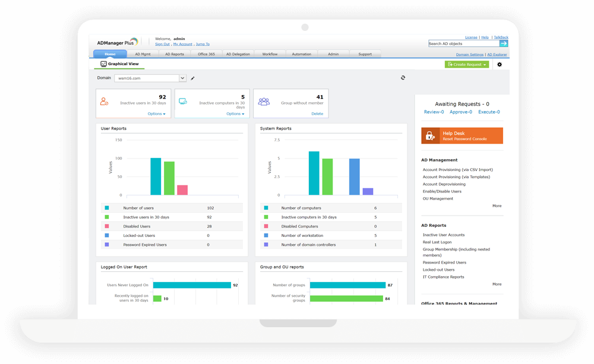Open the AD Delegation tab
594x364 pixels.
238,54
